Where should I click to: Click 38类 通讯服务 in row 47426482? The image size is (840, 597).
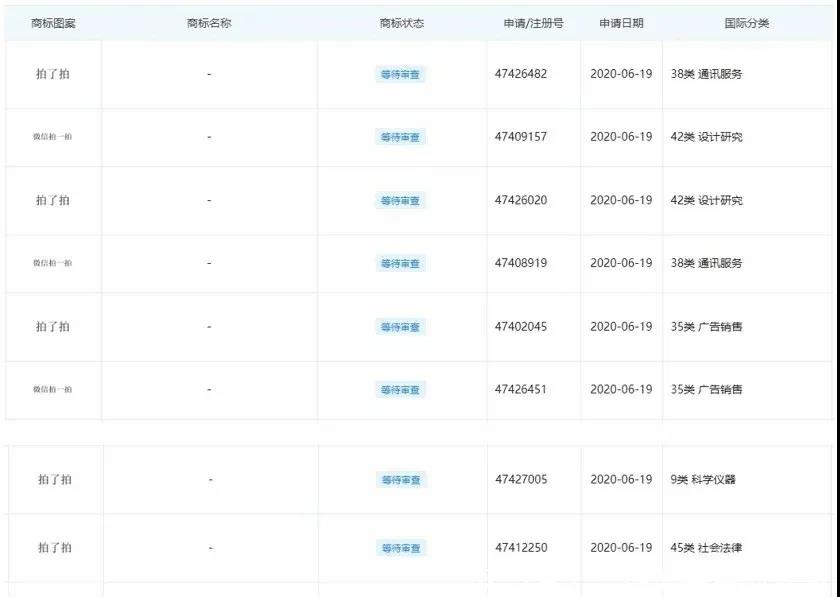coord(707,74)
